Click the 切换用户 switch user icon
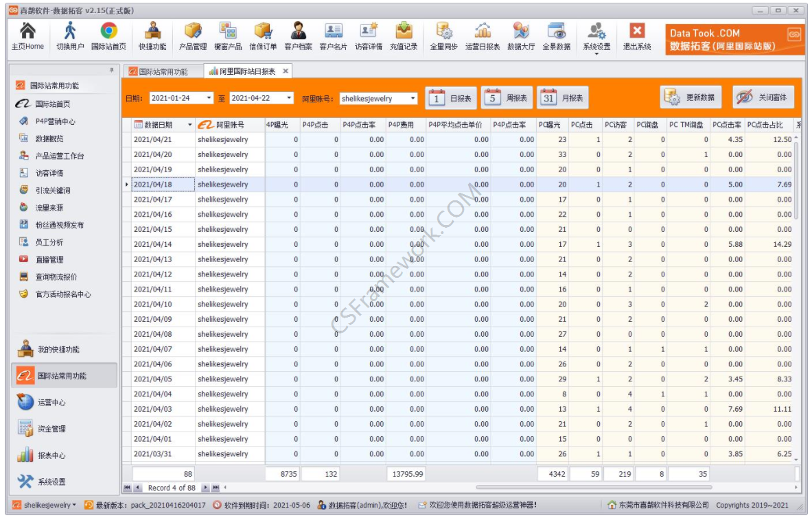Screen dimensions: 812x520 tap(70, 36)
